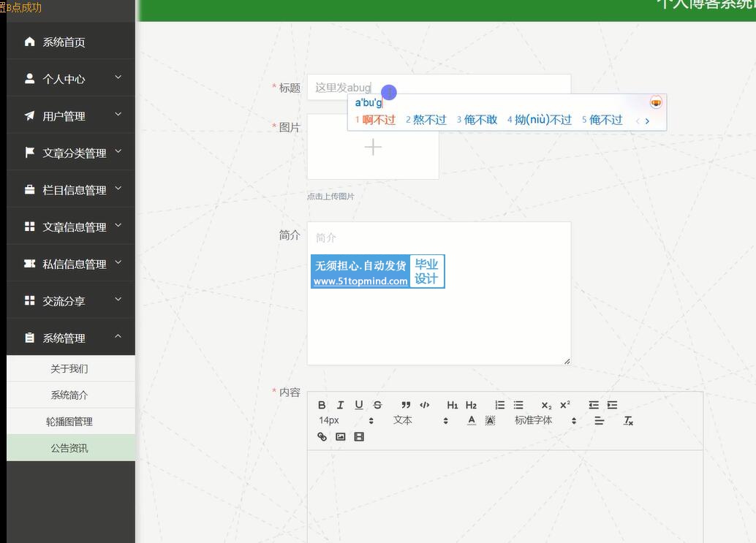Toggle bold formatting in the editor

coord(322,405)
